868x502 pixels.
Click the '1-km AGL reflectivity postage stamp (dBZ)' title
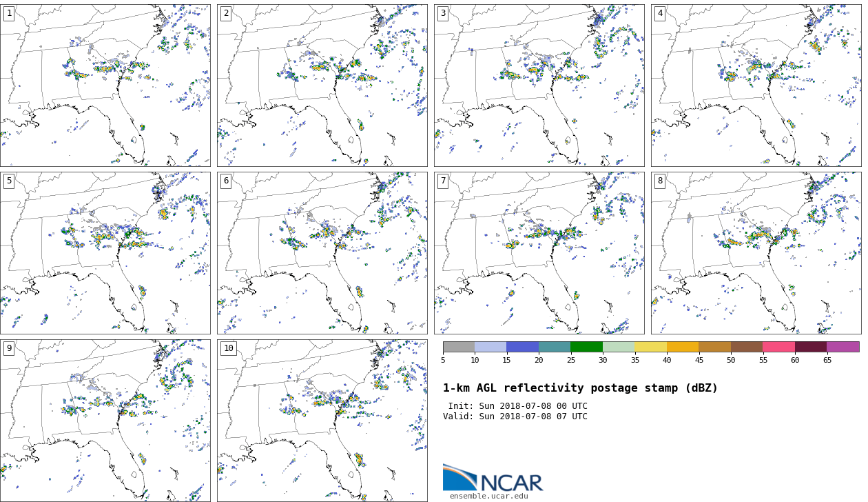pyautogui.click(x=580, y=388)
